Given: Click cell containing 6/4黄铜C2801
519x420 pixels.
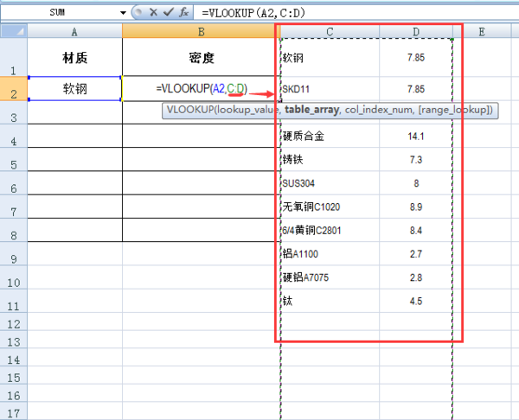Looking at the screenshot, I should coord(330,230).
